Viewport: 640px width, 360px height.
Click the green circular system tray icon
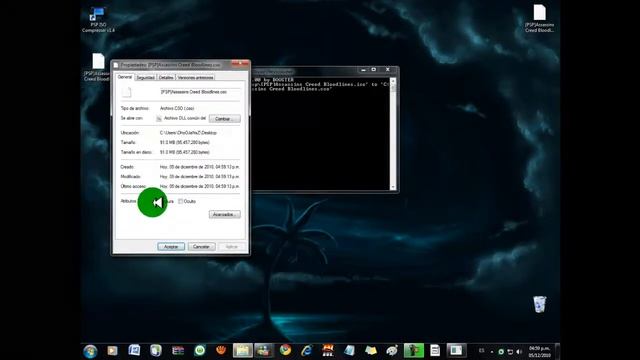tap(501, 351)
